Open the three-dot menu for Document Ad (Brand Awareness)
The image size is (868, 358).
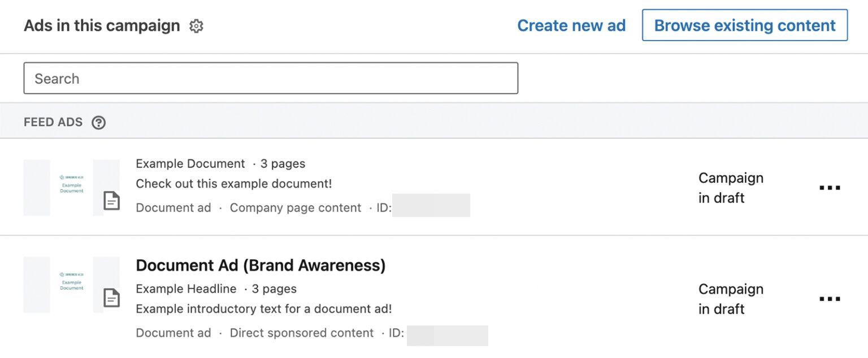point(830,299)
